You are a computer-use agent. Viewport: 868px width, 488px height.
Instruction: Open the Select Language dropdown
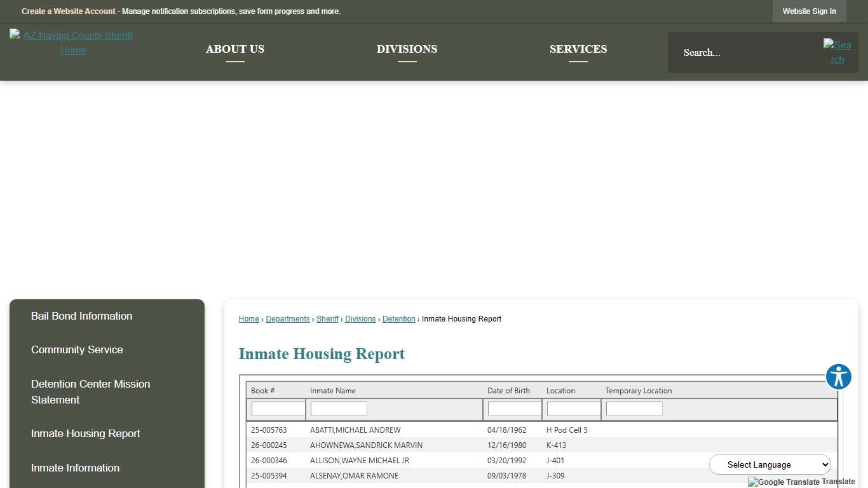click(770, 464)
